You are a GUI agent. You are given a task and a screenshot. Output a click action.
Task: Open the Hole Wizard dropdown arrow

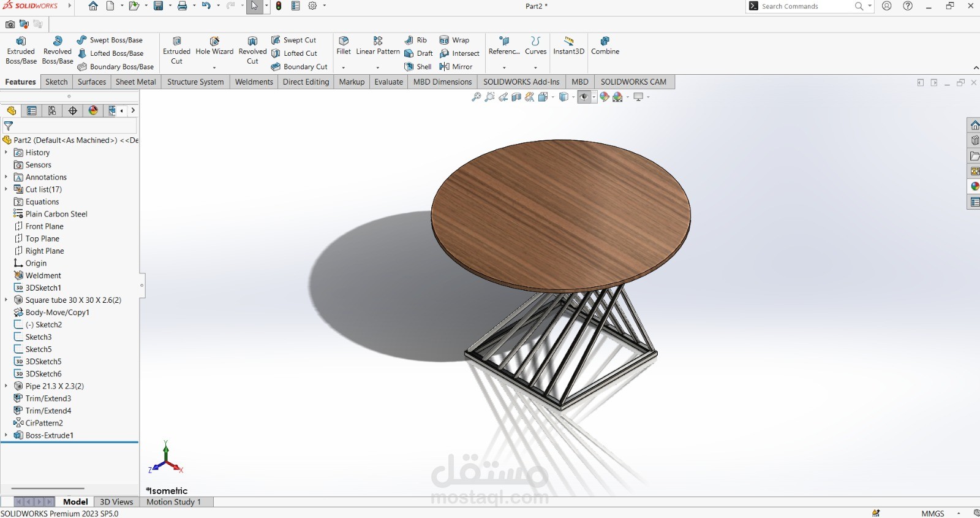coord(214,67)
